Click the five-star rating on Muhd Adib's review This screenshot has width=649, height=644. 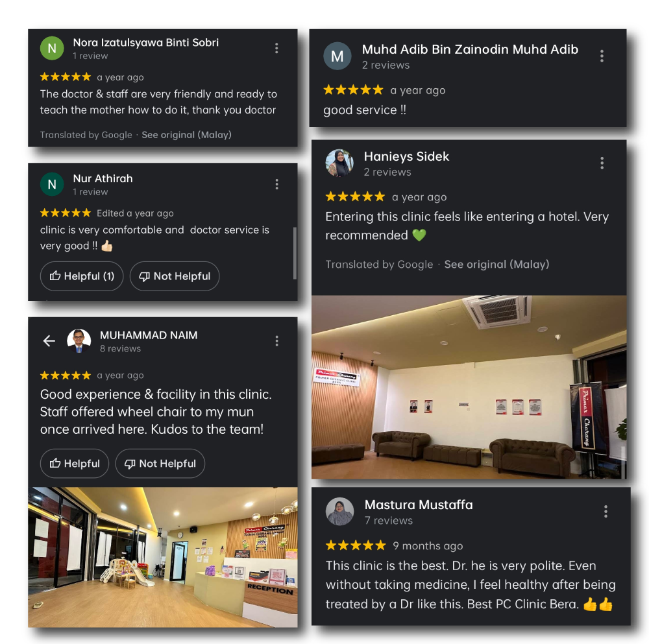pos(353,90)
